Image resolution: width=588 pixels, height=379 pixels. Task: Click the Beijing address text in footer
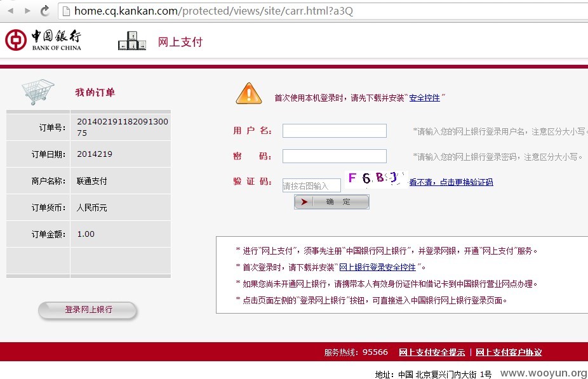click(433, 375)
